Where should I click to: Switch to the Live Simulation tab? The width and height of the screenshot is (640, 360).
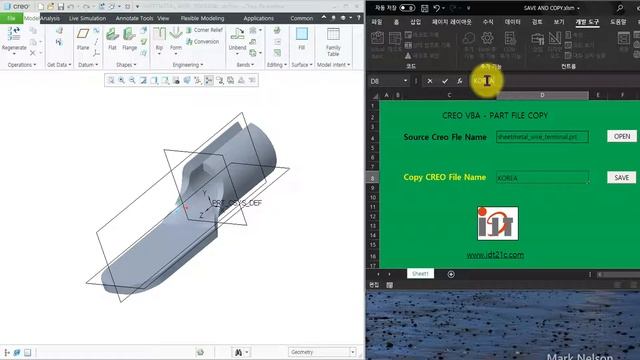(x=87, y=18)
